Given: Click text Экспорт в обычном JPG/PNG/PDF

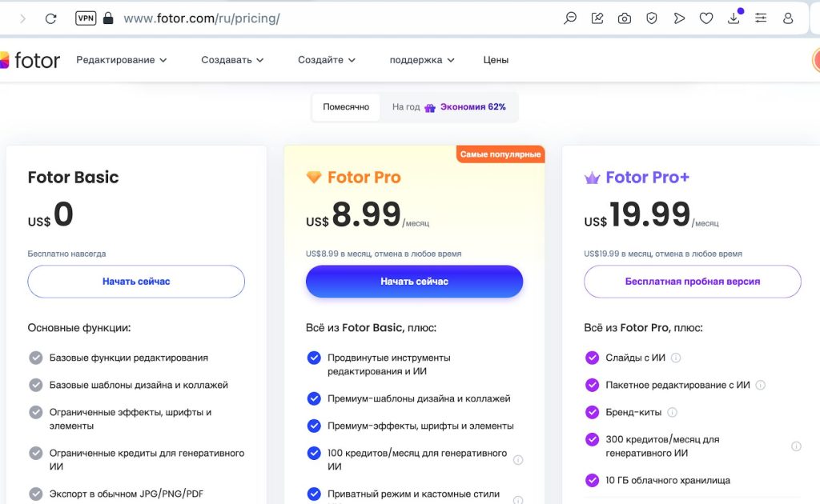Looking at the screenshot, I should pos(126,494).
